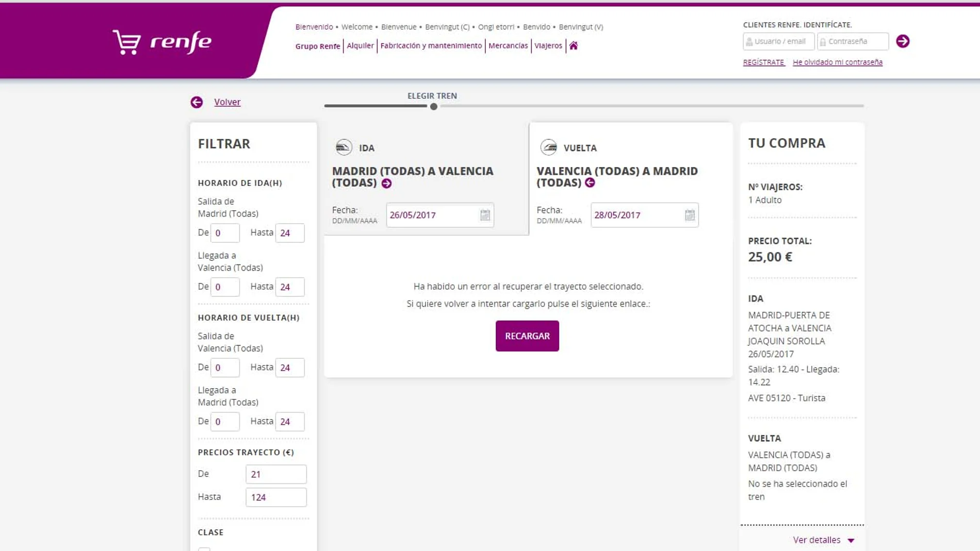Select the VUELTA trip tab
980x551 pixels.
click(x=631, y=178)
